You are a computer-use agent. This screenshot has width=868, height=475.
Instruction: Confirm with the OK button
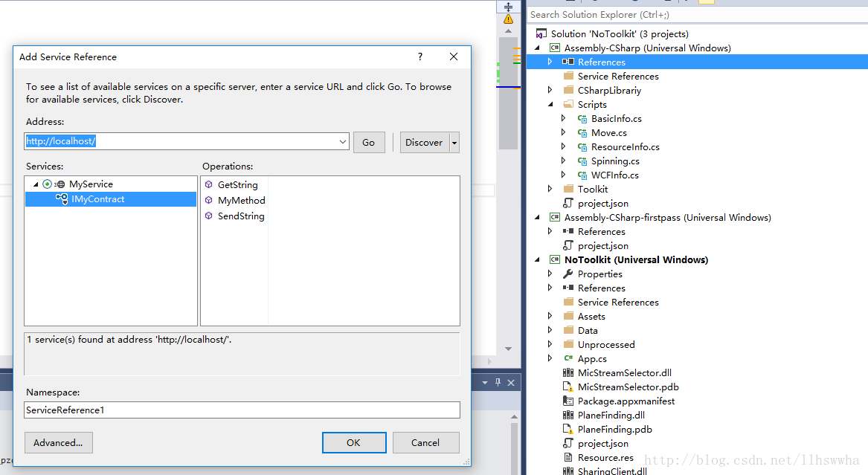(354, 442)
